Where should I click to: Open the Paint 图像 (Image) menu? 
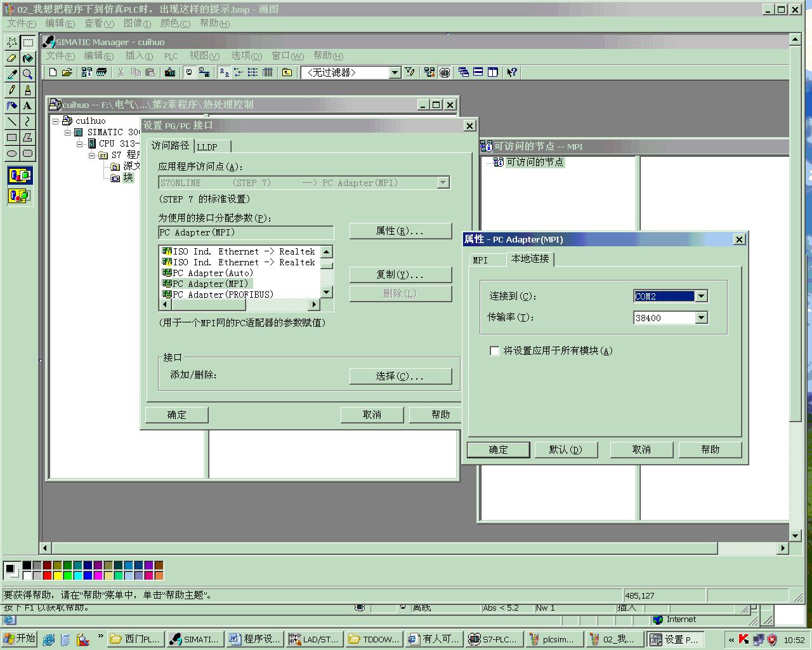pos(136,23)
